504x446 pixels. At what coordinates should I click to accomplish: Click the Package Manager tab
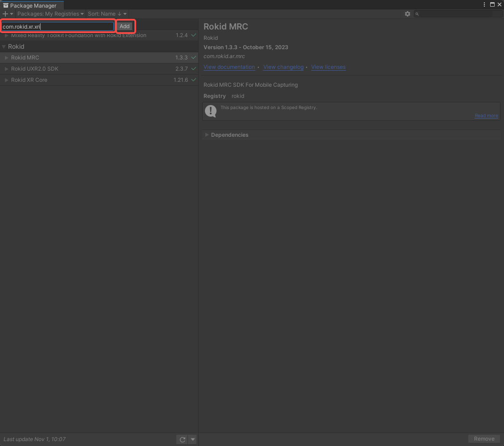32,5
